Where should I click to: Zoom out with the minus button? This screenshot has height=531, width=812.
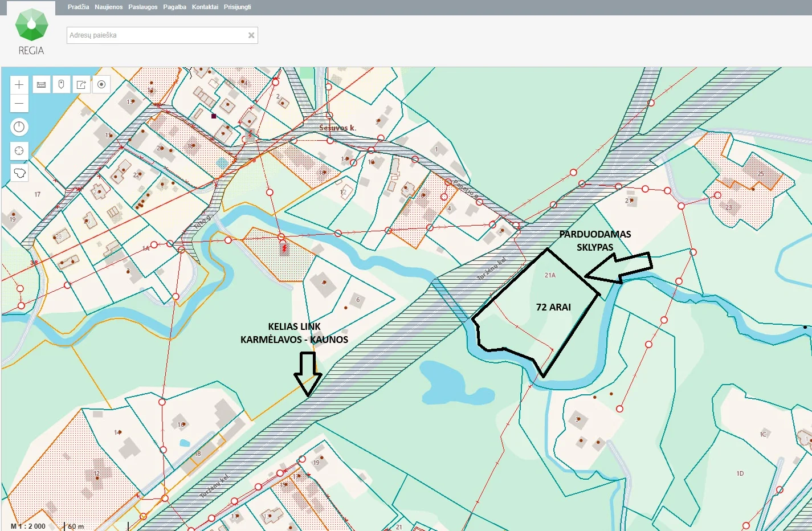coord(19,103)
